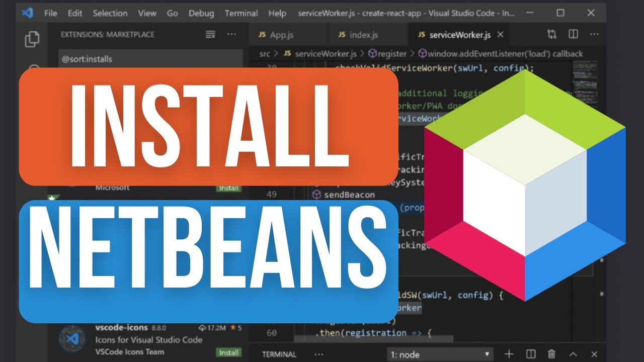Screen dimensions: 644x362
Task: Open the File menu
Action: 51,13
